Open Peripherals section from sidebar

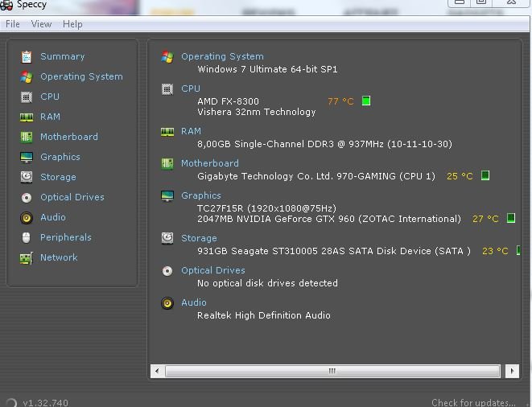click(66, 237)
